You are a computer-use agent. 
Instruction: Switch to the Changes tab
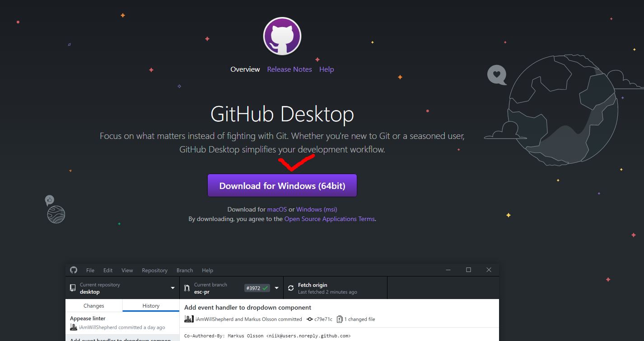point(94,306)
